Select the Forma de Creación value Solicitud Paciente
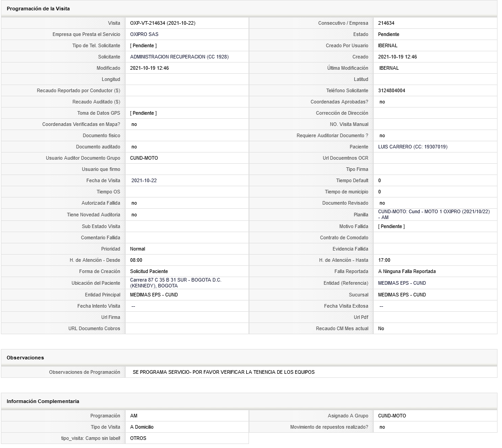 tap(149, 272)
